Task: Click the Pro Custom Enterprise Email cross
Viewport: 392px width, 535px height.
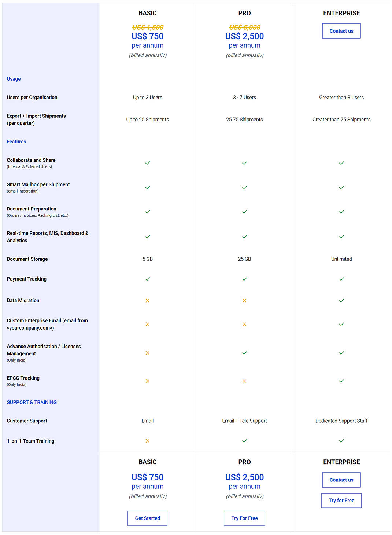Action: 244,324
